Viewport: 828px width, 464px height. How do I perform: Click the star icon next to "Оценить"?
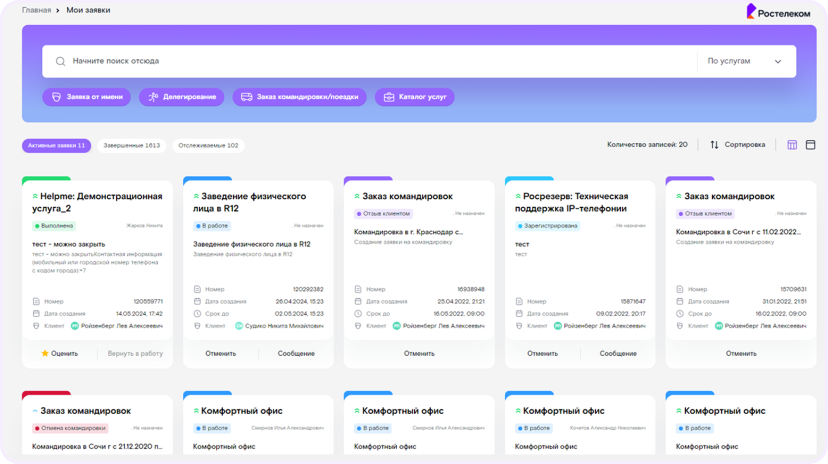[45, 353]
